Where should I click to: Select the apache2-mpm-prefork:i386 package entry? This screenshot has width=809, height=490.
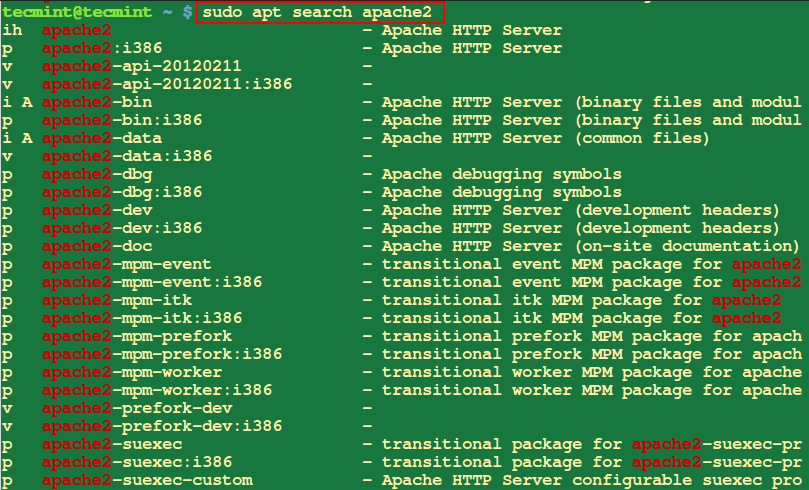click(162, 354)
